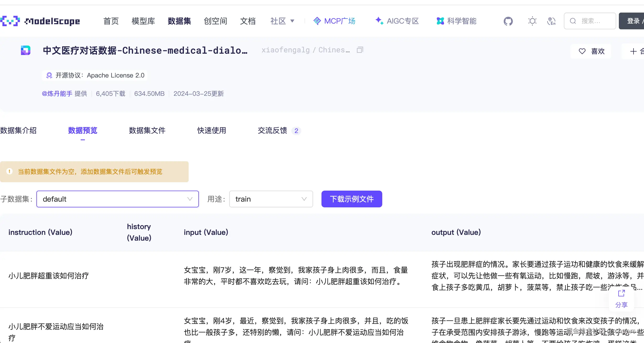Viewport: 644px width, 343px height.
Task: Click 下载示例文件 button
Action: (x=352, y=199)
